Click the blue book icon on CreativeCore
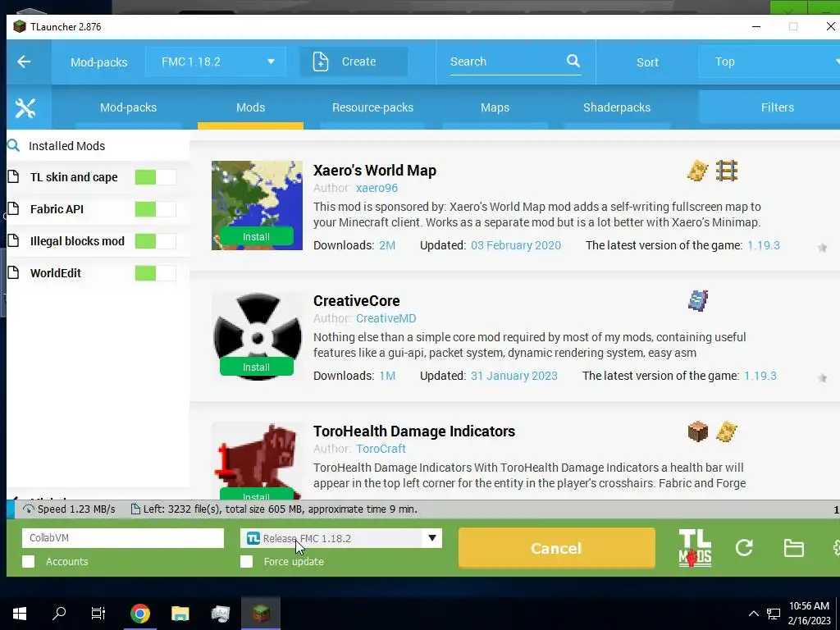The height and width of the screenshot is (630, 840). click(697, 300)
